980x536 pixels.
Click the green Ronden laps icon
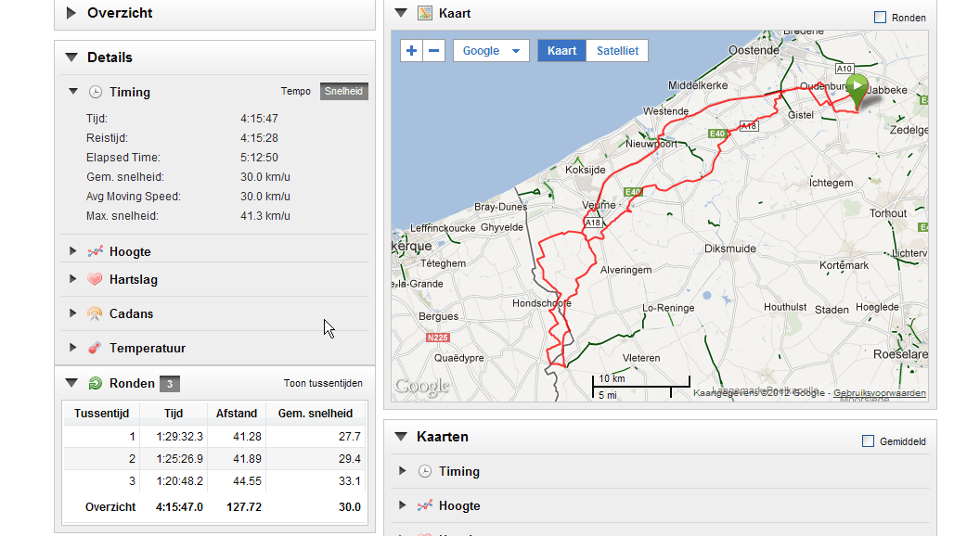point(95,383)
